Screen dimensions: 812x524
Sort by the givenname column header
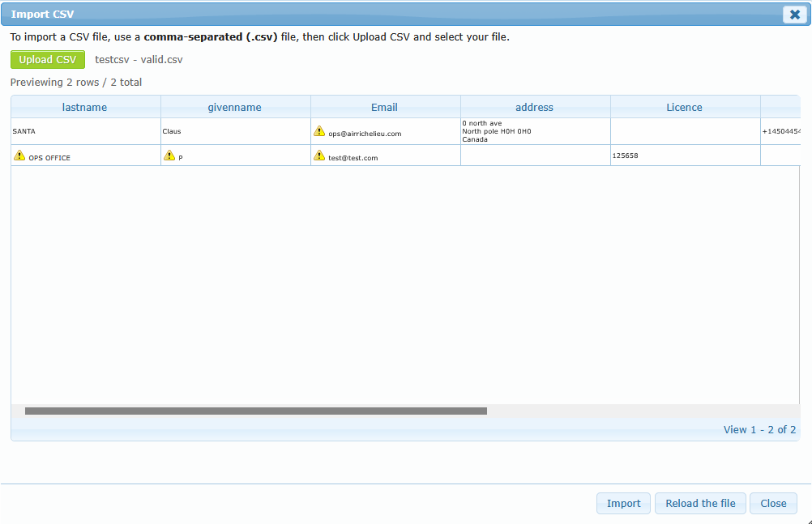(235, 107)
